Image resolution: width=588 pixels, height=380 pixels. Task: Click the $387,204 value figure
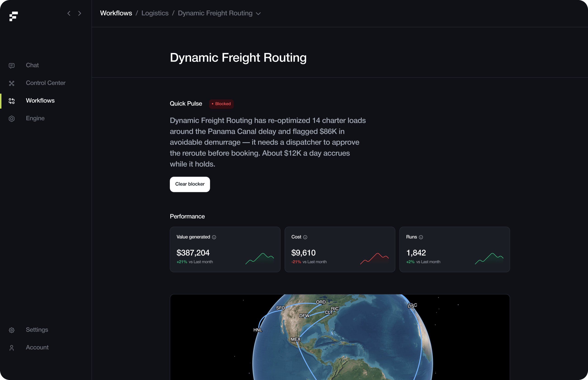click(193, 253)
